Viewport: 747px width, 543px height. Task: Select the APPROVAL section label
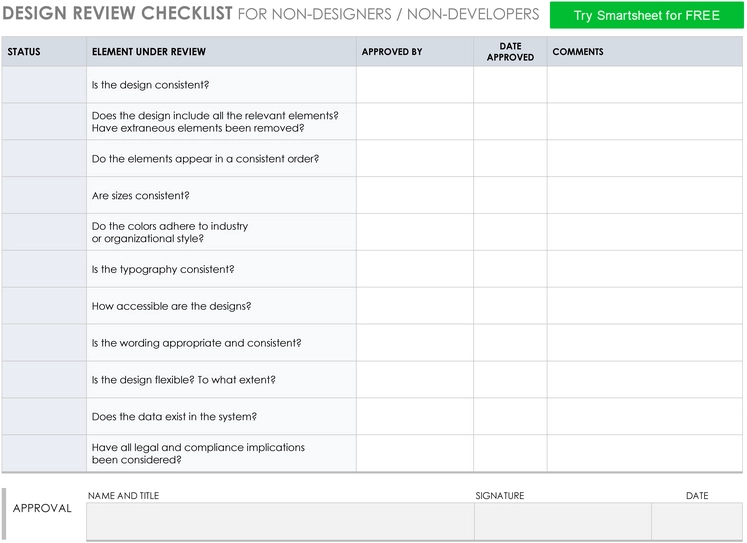42,508
